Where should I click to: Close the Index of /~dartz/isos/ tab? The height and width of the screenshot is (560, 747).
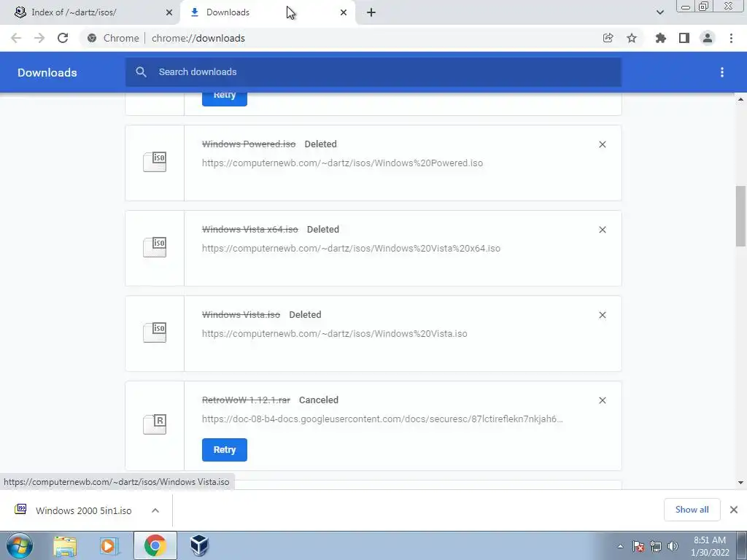169,12
